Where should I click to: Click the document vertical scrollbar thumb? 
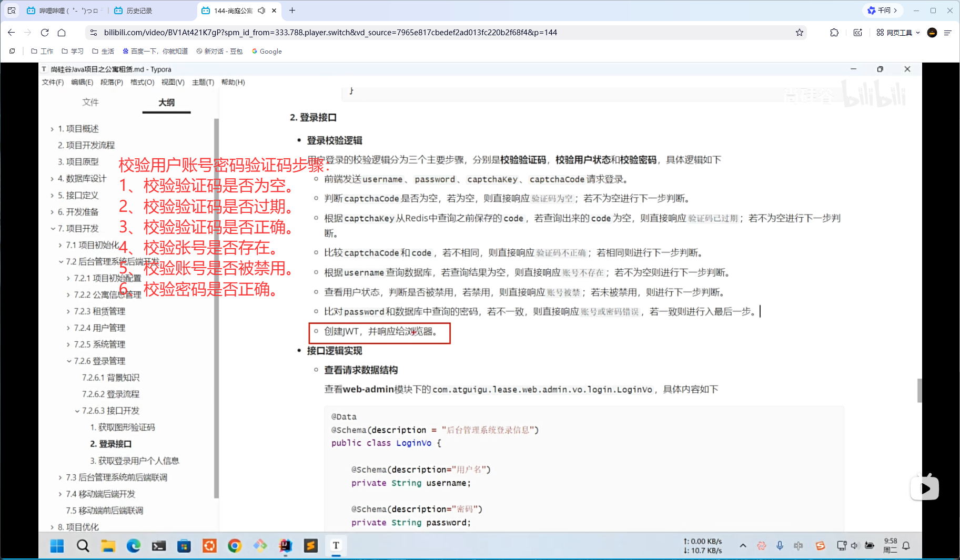click(x=919, y=391)
